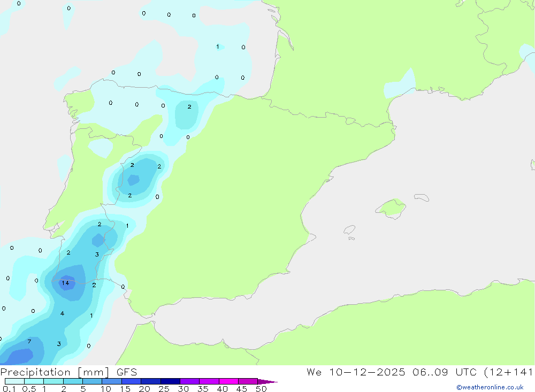Click the 0.1–0.5 mm legend color swatch

[14, 381]
